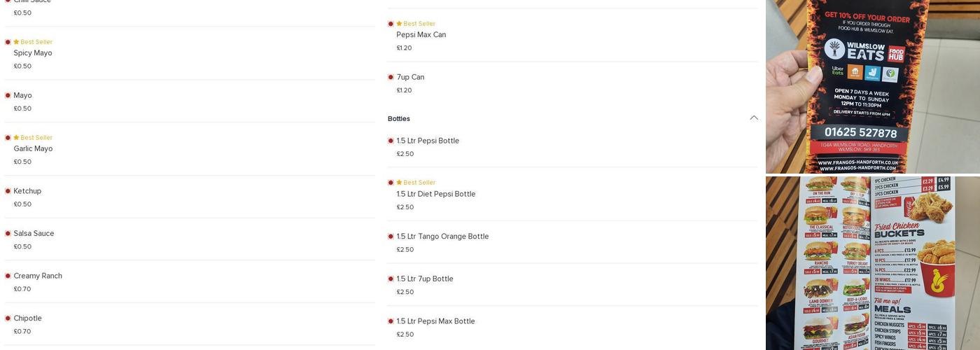Pick the 1.5 Ltr Pepsi Max Bottle
Screen dimensions: 980x350
point(435,321)
